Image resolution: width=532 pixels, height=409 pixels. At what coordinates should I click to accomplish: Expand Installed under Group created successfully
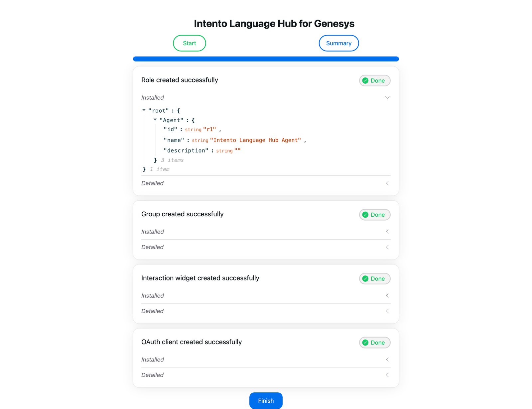click(266, 232)
